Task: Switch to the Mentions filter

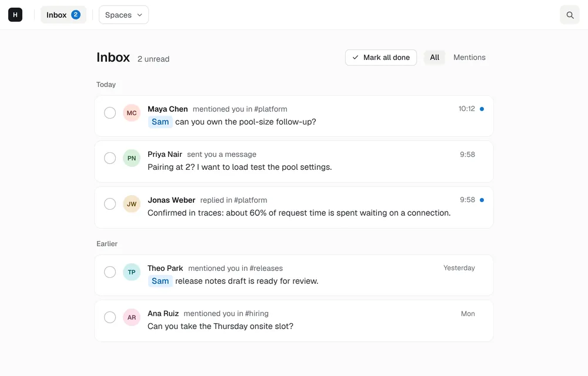Action: (469, 58)
